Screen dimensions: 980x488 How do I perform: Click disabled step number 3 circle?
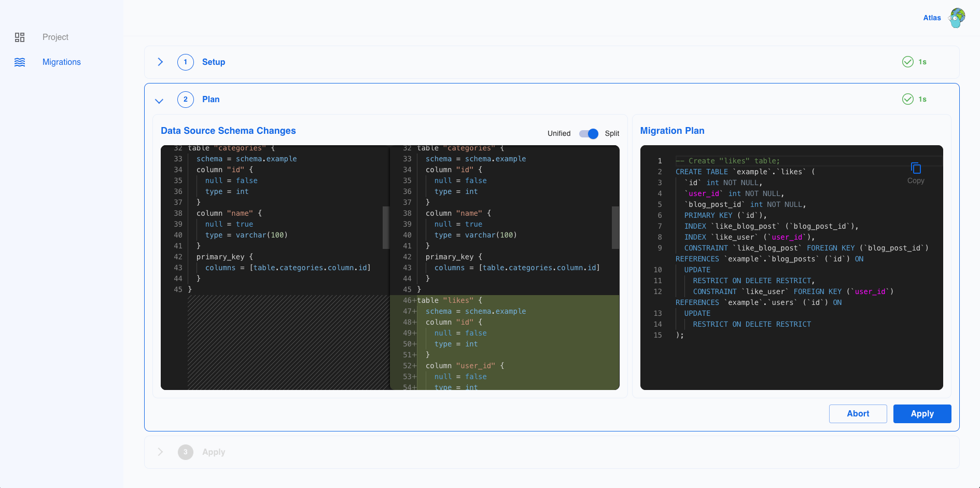click(186, 452)
